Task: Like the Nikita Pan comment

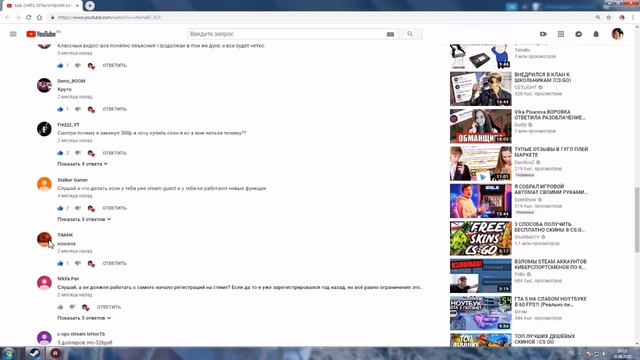Action: [x=60, y=307]
